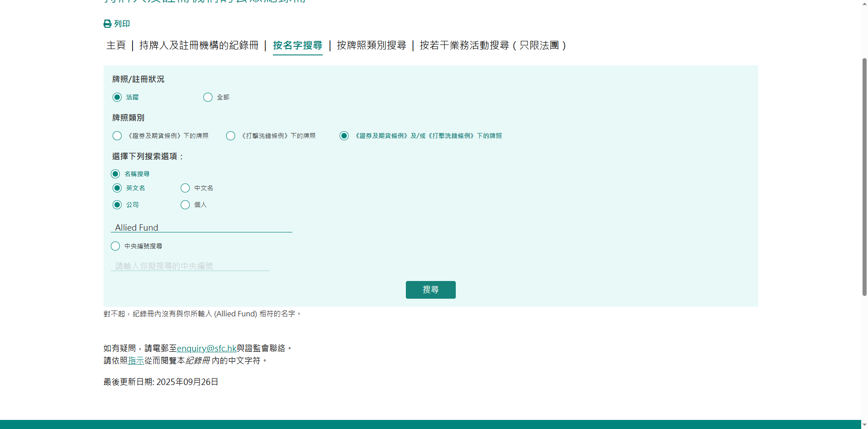Click the print icon beside 列印
Screen dimensions: 868x429
point(107,24)
